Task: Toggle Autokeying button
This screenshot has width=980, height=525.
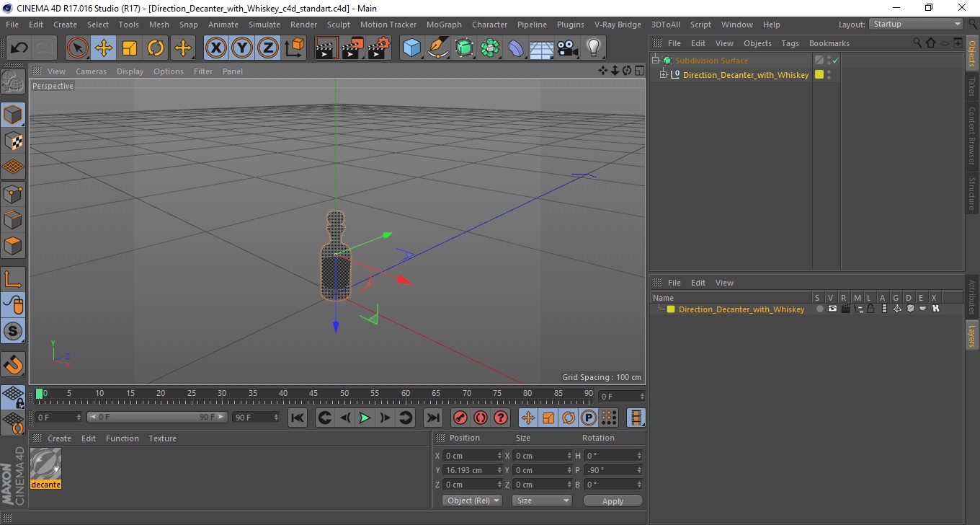Action: (x=481, y=418)
